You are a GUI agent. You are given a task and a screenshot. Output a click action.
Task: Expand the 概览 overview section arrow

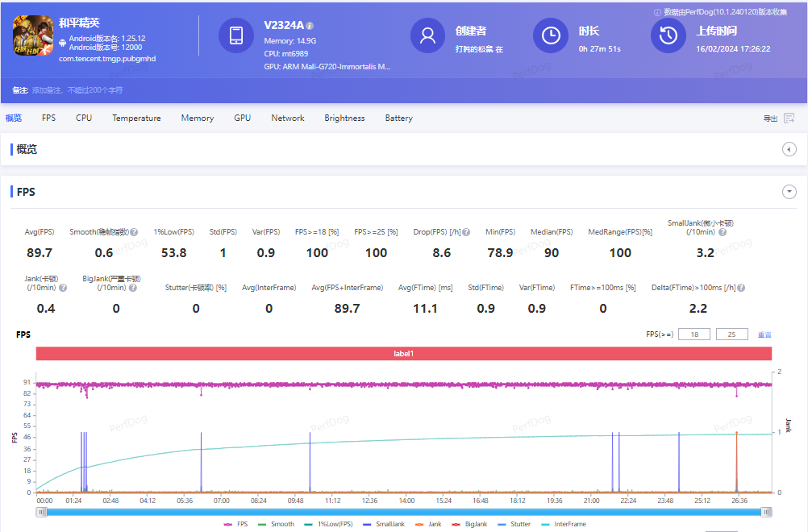(x=789, y=149)
